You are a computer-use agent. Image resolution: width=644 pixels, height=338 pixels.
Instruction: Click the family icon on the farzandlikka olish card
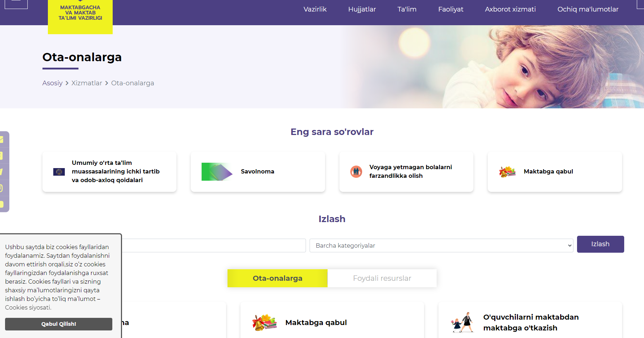coord(356,172)
